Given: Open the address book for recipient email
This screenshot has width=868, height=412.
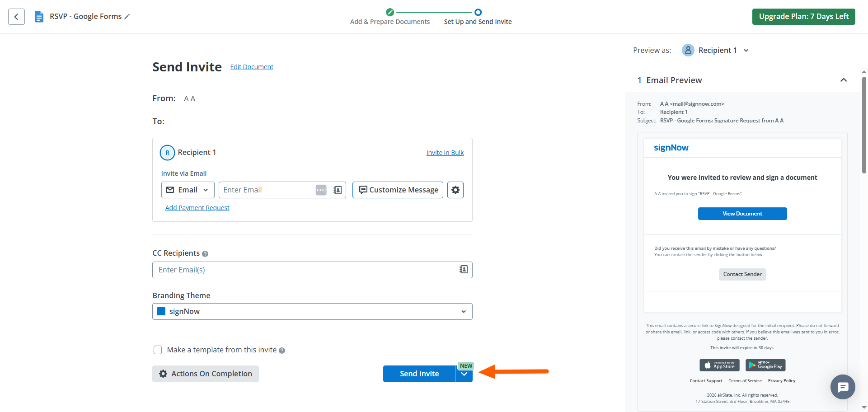Looking at the screenshot, I should [x=337, y=190].
